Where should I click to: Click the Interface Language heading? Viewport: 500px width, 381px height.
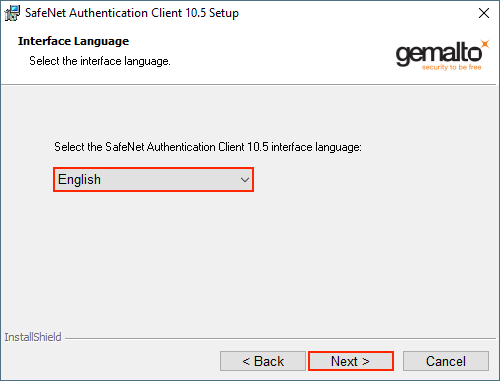coord(73,41)
